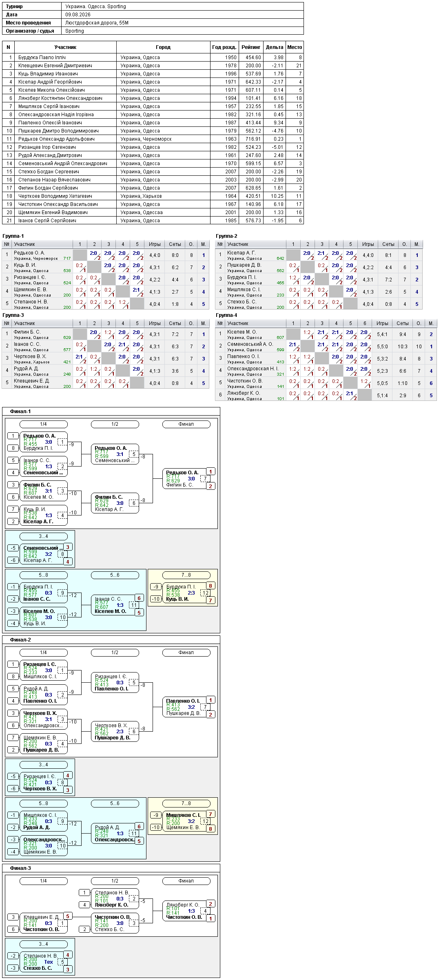The image size is (441, 980).
Task: Click Павленко О. І. in Финал-2 final match
Action: pyautogui.click(x=183, y=701)
